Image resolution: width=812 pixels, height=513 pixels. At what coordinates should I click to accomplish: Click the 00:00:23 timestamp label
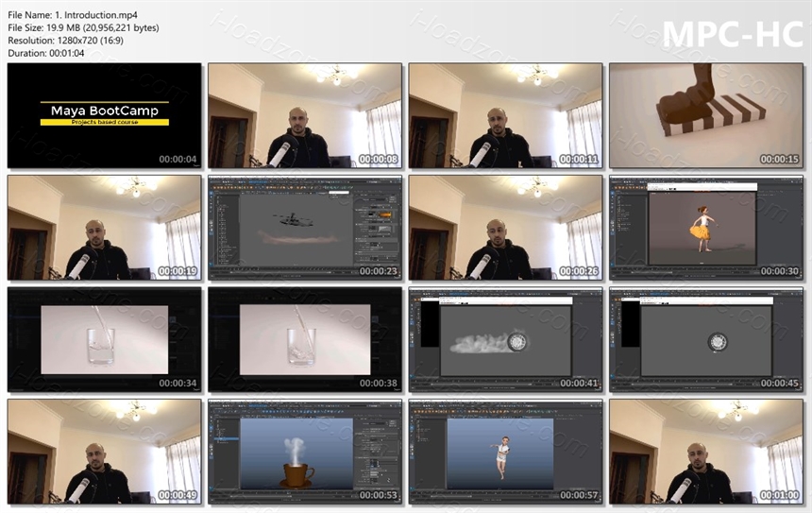(x=378, y=271)
